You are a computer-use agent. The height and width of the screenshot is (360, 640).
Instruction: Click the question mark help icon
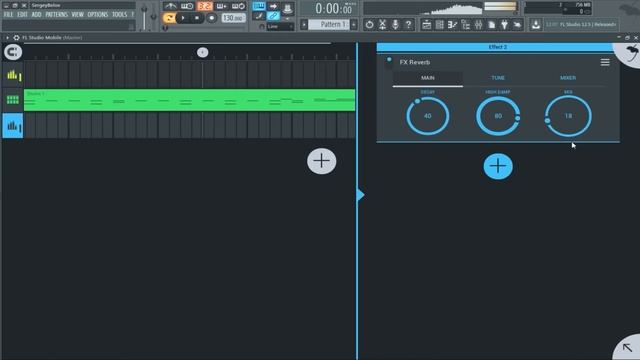click(x=408, y=24)
